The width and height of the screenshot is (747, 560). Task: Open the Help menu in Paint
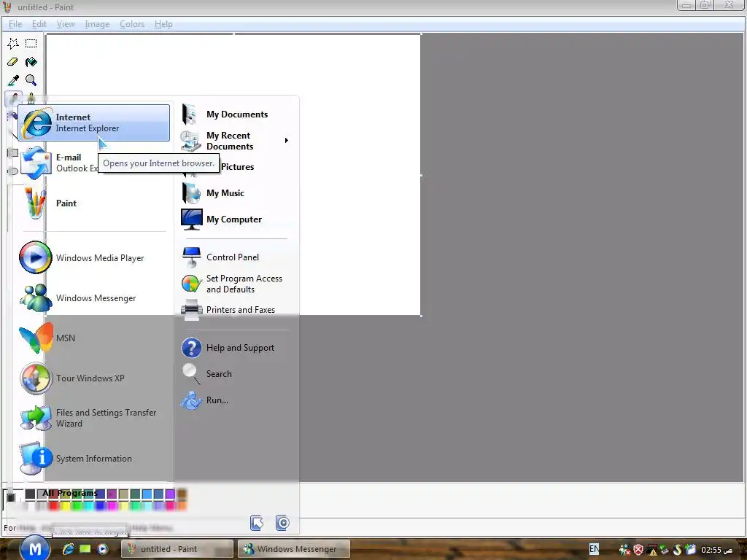tap(163, 24)
